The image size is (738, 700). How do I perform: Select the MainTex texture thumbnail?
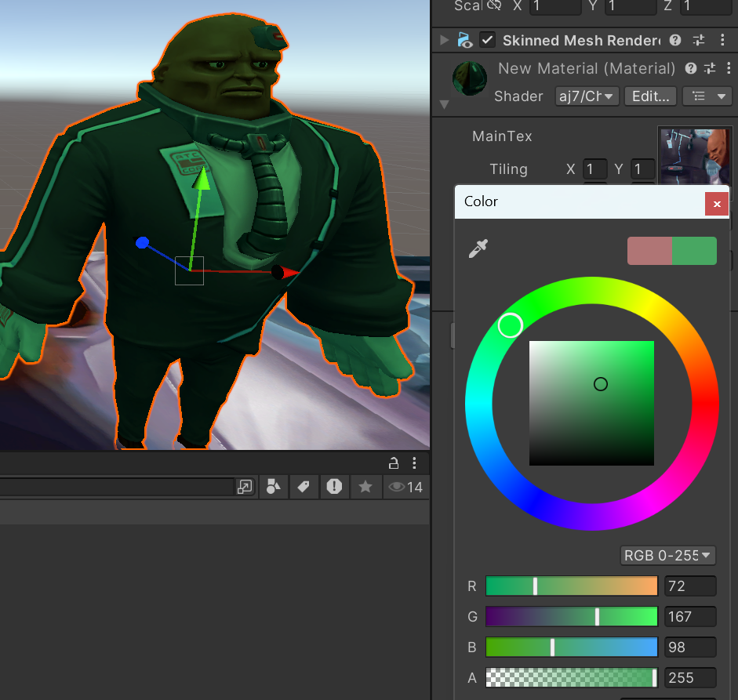(695, 156)
